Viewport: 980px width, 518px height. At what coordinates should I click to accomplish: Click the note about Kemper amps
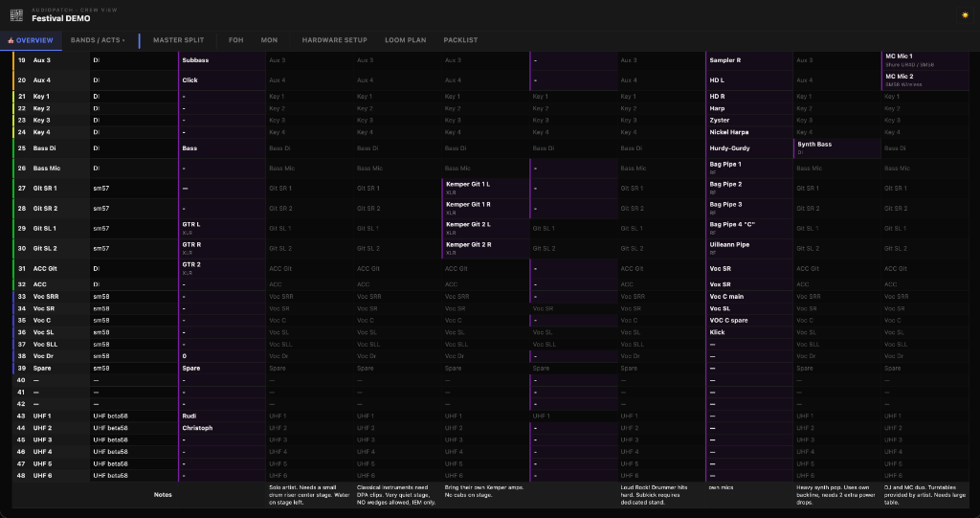(x=483, y=491)
